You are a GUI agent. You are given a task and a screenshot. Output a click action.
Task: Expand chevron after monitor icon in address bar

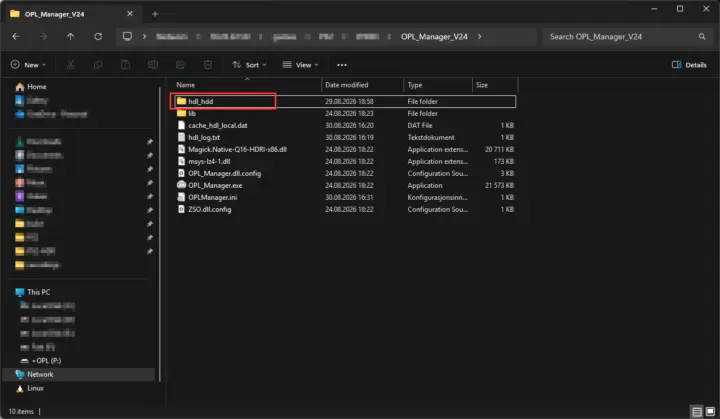click(x=144, y=36)
